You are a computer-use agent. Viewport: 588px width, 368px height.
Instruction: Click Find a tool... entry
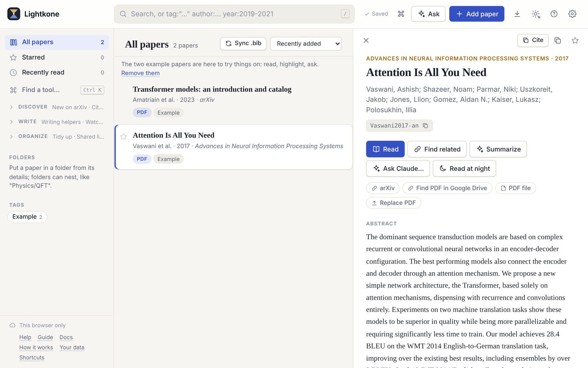click(x=57, y=90)
